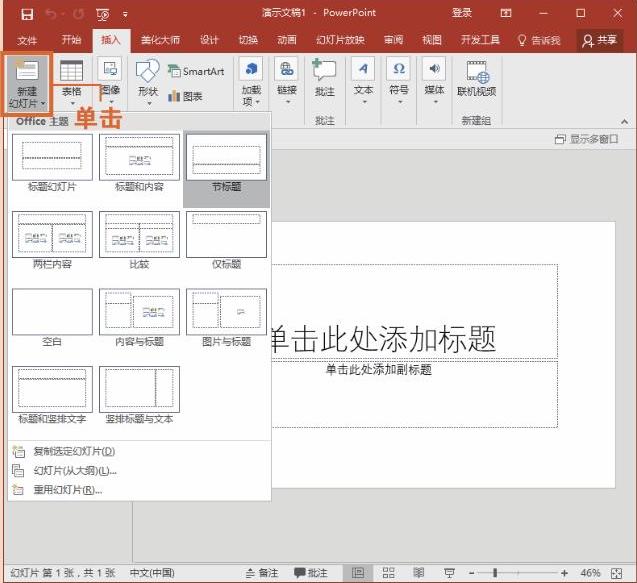
Task: Choose the Blank (空白) slide layout thumbnail
Action: pos(52,312)
